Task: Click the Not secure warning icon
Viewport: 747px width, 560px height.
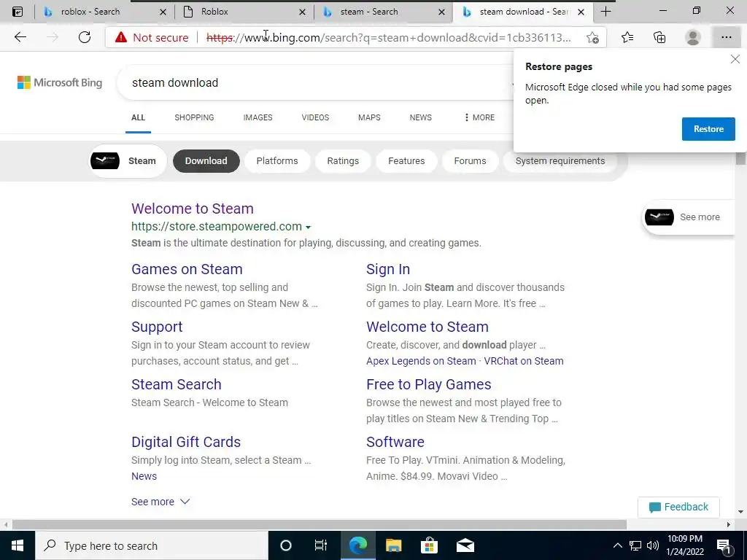Action: [121, 37]
